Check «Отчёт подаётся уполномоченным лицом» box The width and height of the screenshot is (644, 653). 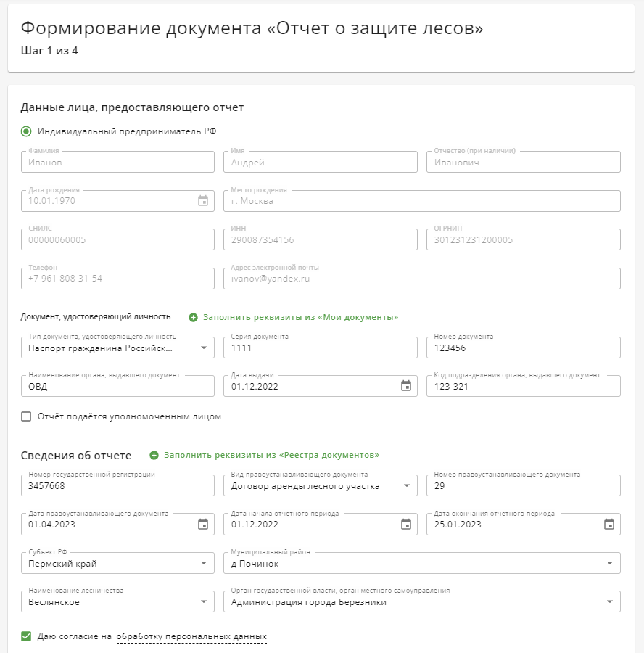(27, 416)
